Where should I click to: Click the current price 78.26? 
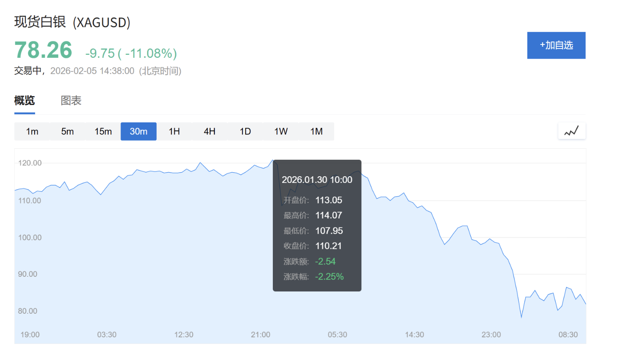(x=43, y=50)
